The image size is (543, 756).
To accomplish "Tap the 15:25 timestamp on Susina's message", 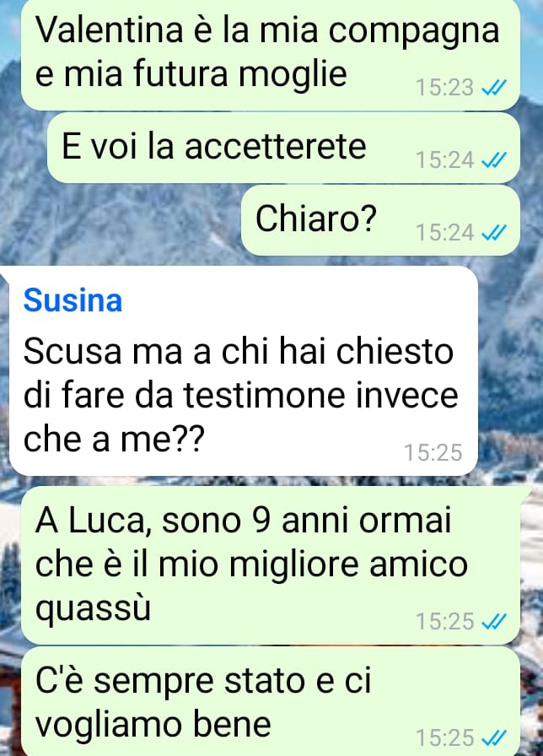I will (x=433, y=453).
